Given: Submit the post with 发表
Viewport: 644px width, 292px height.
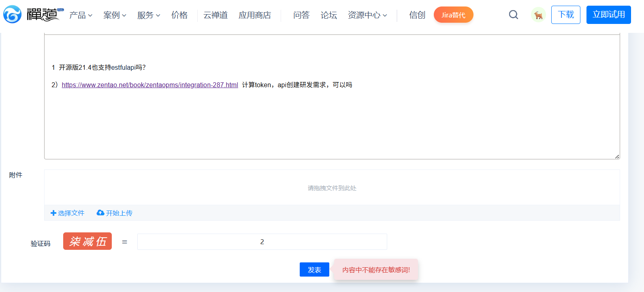Looking at the screenshot, I should pyautogui.click(x=314, y=270).
